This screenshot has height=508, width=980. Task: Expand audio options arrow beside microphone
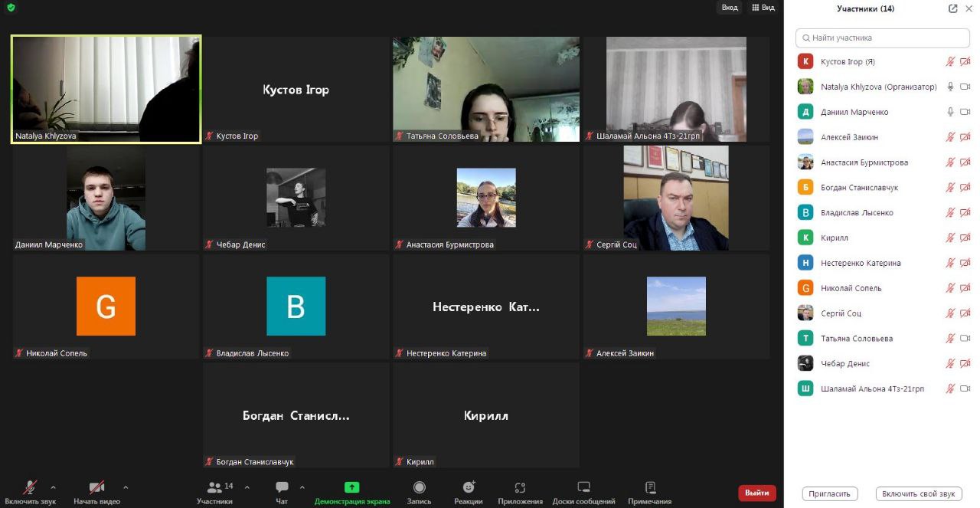click(x=53, y=487)
